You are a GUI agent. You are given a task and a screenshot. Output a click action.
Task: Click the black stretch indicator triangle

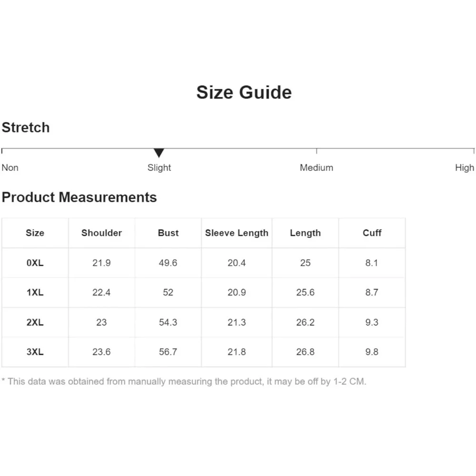click(x=159, y=153)
